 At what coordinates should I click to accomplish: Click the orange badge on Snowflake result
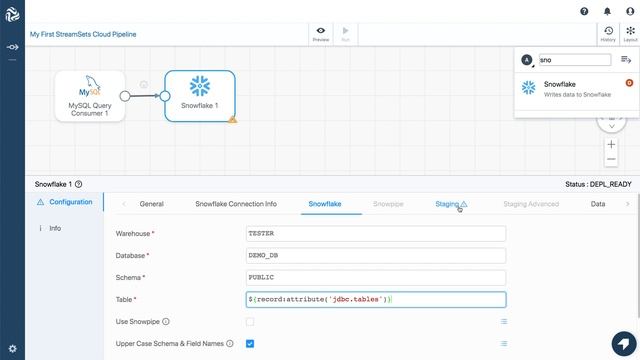pos(629,83)
